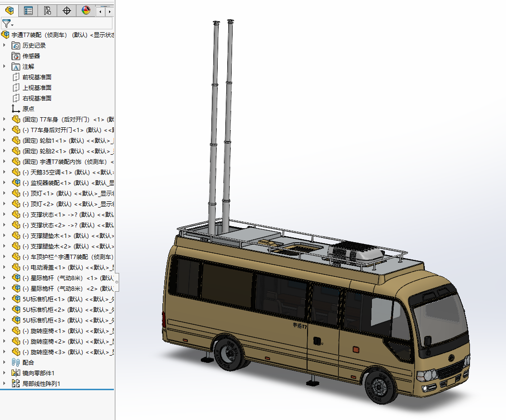Click the left arrow of the tab scroller

tap(101, 12)
